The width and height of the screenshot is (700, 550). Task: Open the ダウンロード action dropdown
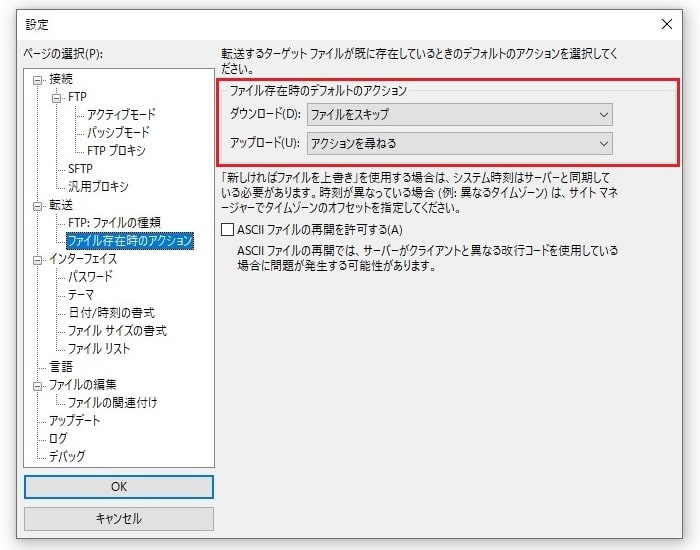tap(459, 115)
